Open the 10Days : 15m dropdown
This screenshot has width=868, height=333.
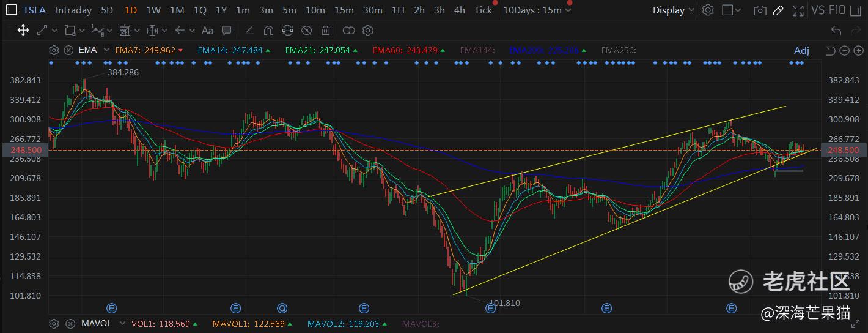click(x=537, y=10)
